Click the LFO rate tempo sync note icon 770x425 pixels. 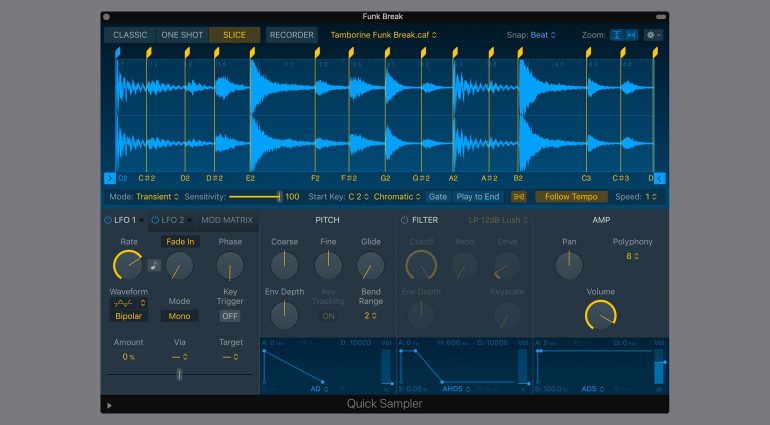point(154,265)
